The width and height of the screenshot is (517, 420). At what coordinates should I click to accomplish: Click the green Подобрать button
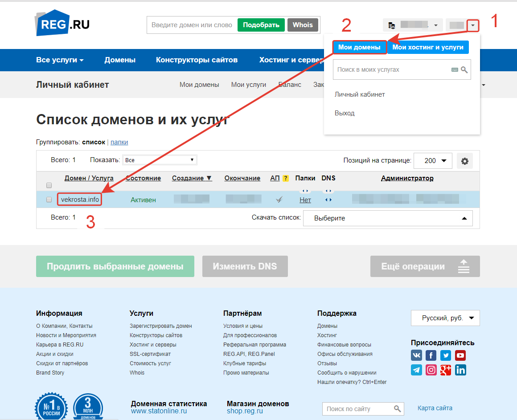click(261, 25)
